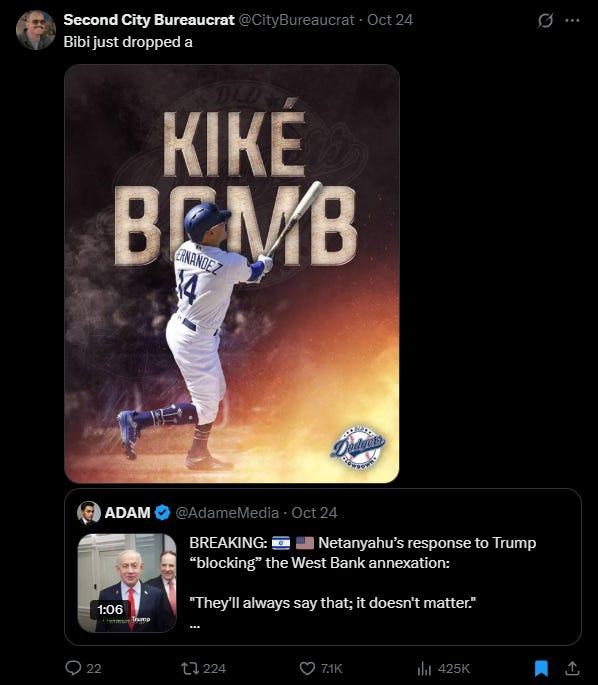Click the @AdameMedia handle in quote

click(227, 512)
